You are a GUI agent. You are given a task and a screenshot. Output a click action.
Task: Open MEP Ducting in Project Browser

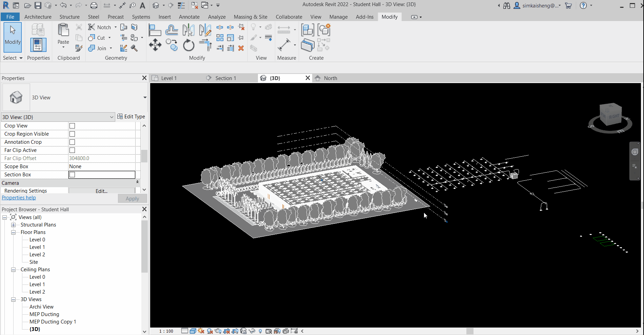[44, 314]
